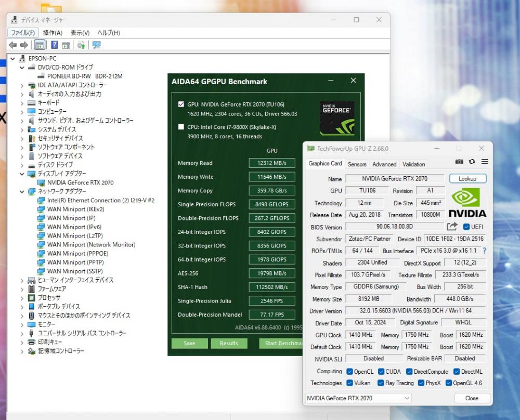This screenshot has height=420, width=520.
Task: Click the monitor-shaped toolbar icon in Device Manager
Action: tap(97, 45)
